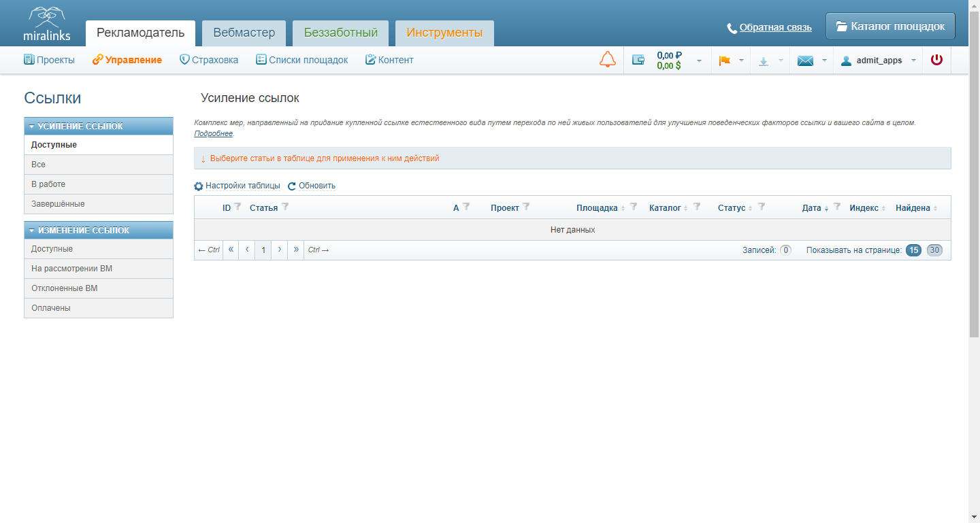This screenshot has height=523, width=980.
Task: Switch to the Инструменты tab
Action: pyautogui.click(x=444, y=33)
